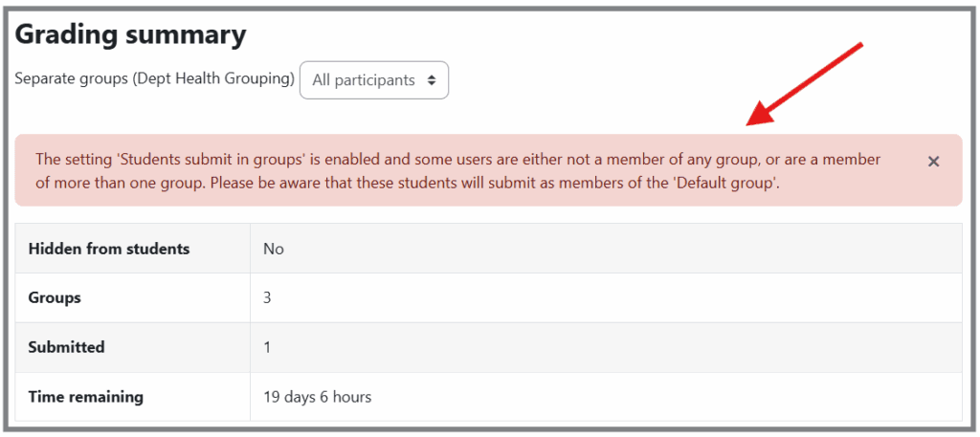Image resolution: width=980 pixels, height=437 pixels.
Task: Click the 'Default group' text in alert
Action: click(x=724, y=182)
